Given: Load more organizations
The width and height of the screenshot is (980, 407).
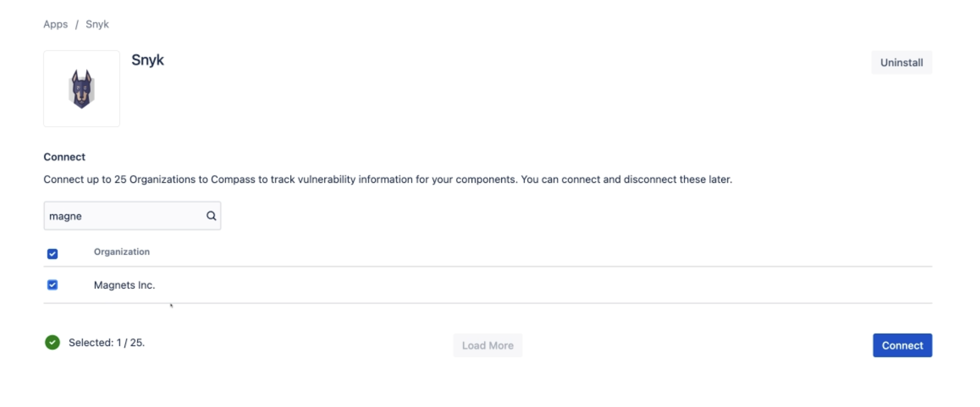Looking at the screenshot, I should [488, 345].
